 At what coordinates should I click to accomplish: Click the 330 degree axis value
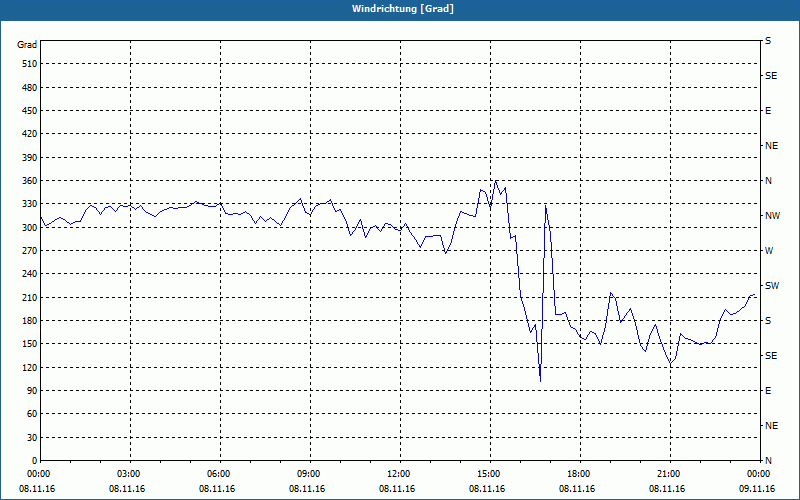(30, 204)
